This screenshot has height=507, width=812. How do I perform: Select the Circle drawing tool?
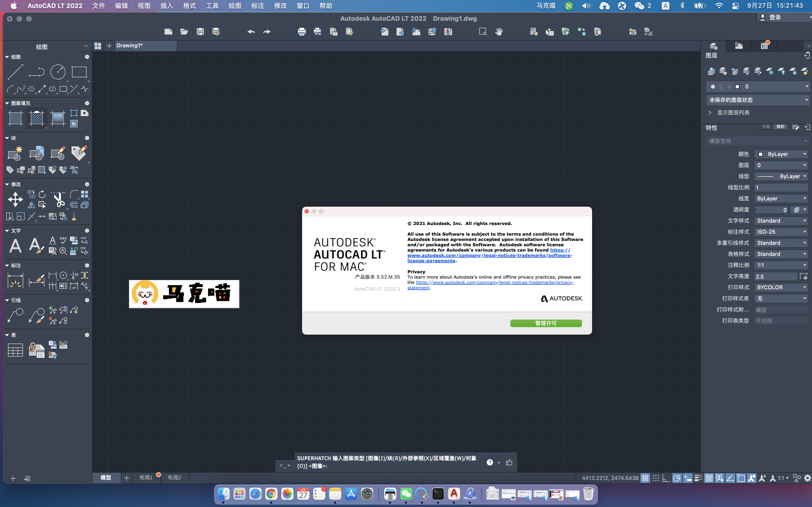pos(58,72)
